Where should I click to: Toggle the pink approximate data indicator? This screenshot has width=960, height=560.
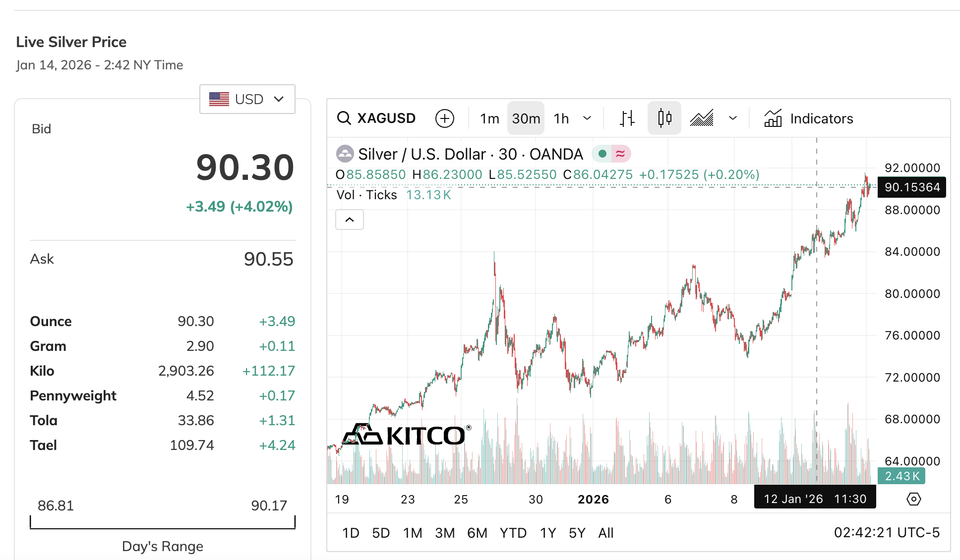[x=620, y=154]
